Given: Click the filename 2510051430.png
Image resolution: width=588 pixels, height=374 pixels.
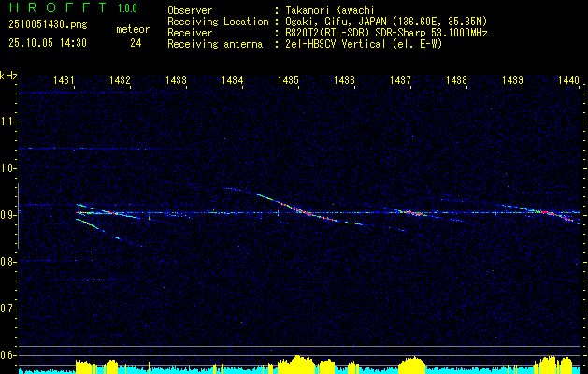Looking at the screenshot, I should [x=48, y=25].
